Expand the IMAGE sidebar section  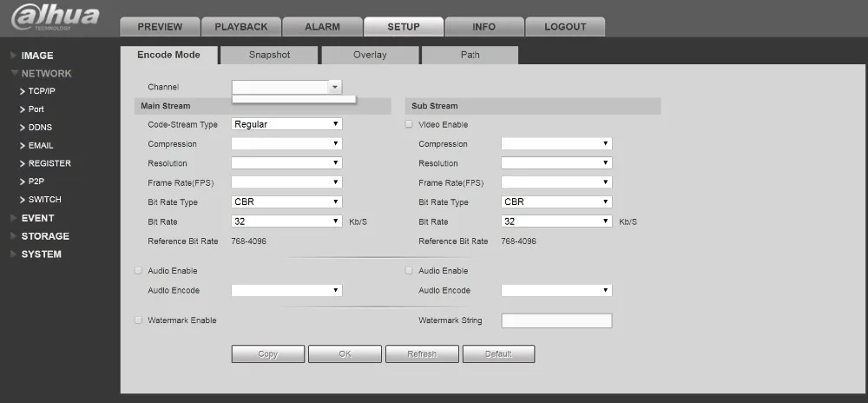pyautogui.click(x=32, y=56)
